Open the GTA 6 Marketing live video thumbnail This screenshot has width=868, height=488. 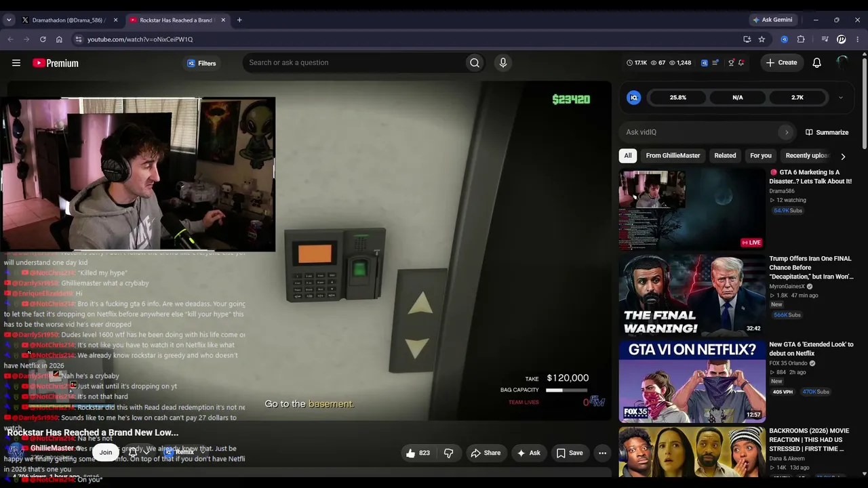pyautogui.click(x=692, y=210)
